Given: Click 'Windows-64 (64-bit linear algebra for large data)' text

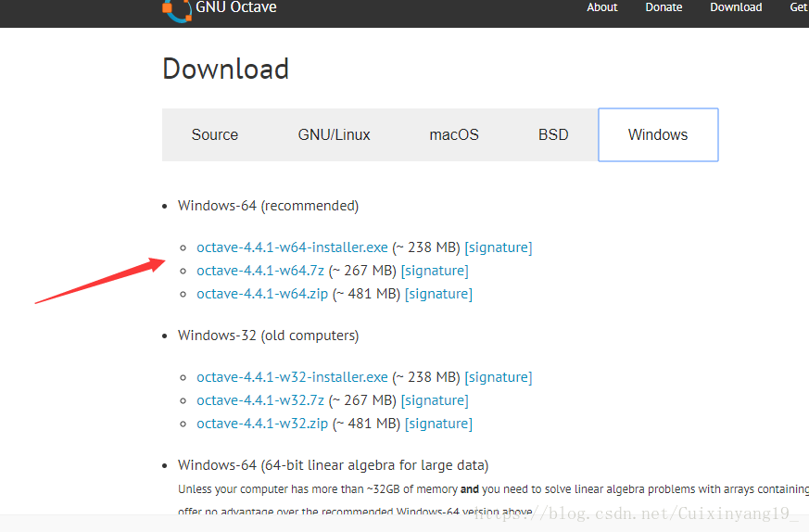Looking at the screenshot, I should tap(334, 465).
